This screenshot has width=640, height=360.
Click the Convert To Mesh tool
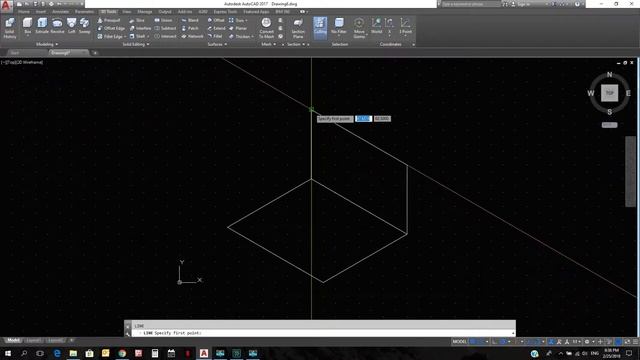point(266,28)
